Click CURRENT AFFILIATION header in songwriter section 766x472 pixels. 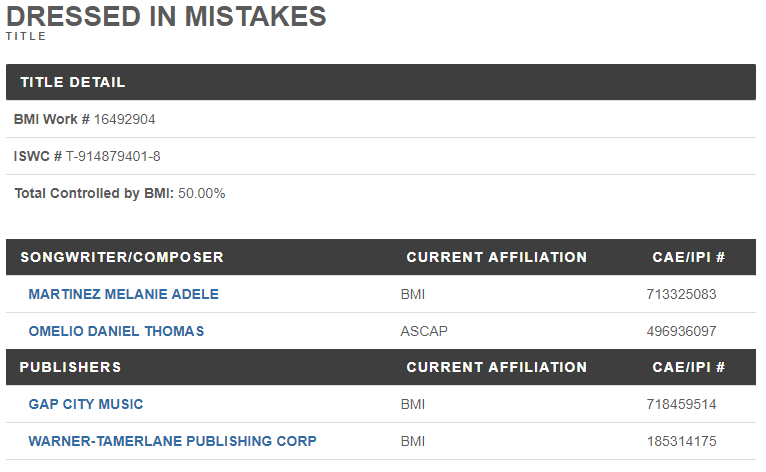(496, 257)
